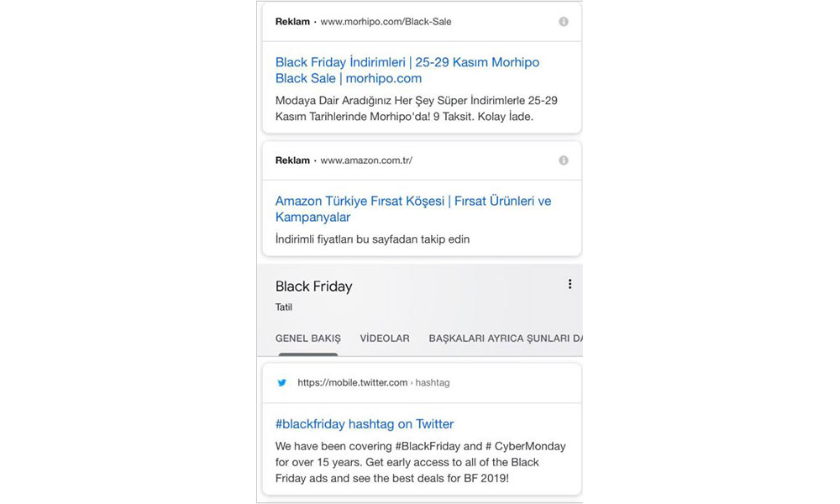The image size is (840, 504).
Task: Click the Tatil subtitle under Black Friday
Action: pos(284,307)
